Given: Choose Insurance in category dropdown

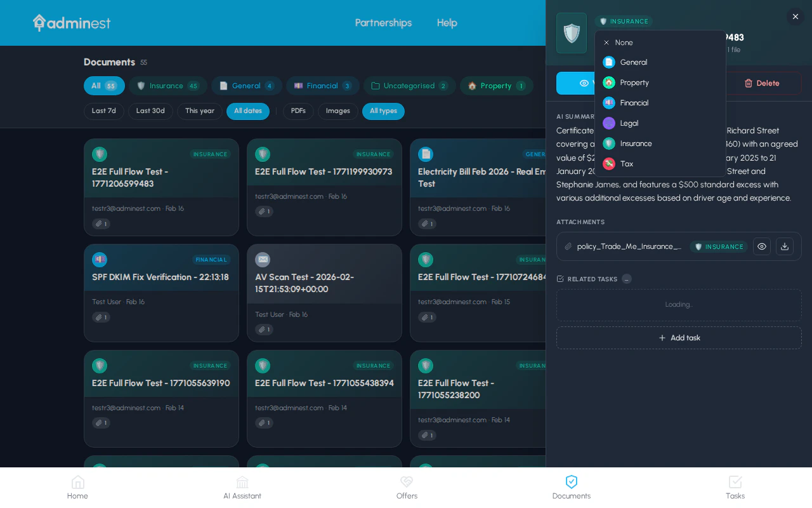Looking at the screenshot, I should click(660, 144).
